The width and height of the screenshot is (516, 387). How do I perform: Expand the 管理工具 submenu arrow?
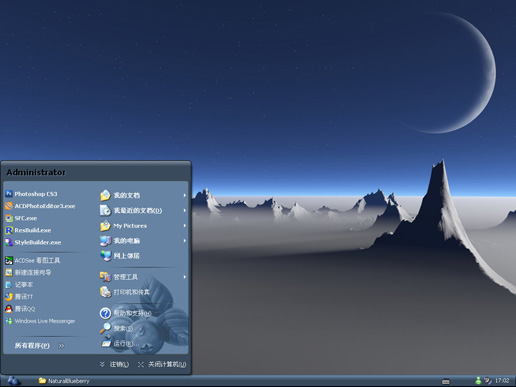coord(185,277)
